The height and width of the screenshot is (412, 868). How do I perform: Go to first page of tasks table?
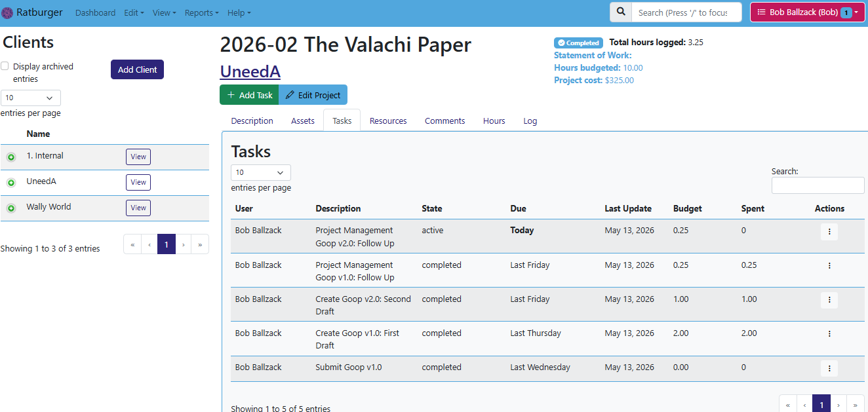click(x=787, y=404)
